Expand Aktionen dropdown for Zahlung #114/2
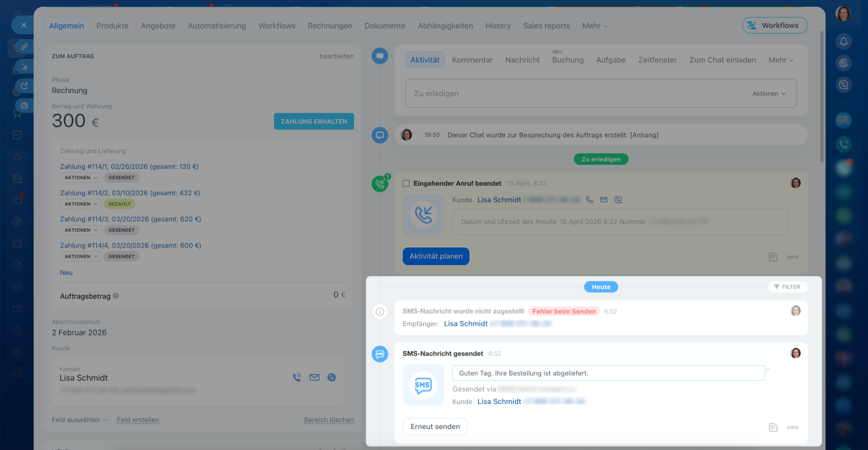This screenshot has width=868, height=450. tap(81, 204)
